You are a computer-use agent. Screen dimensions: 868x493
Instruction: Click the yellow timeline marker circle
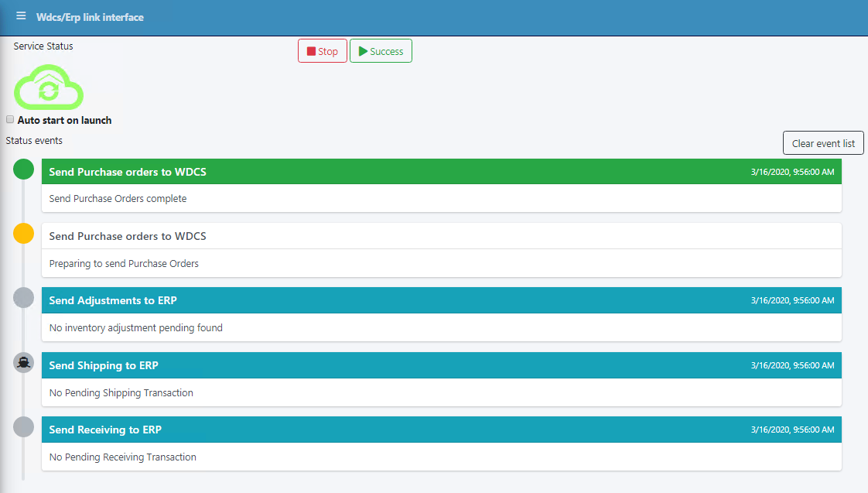pyautogui.click(x=24, y=233)
